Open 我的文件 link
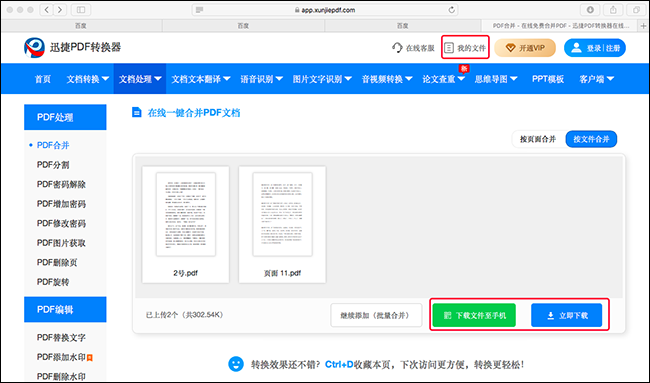This screenshot has width=650, height=383. pos(465,48)
